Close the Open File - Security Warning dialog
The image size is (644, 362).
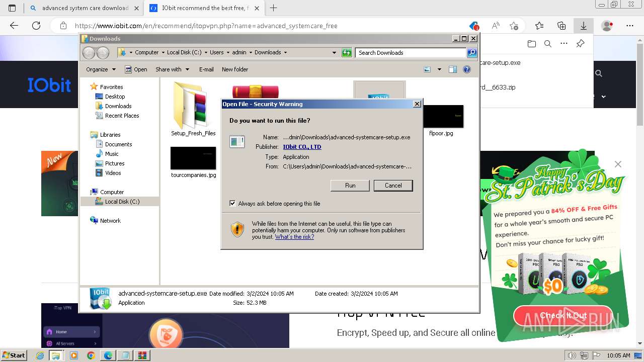point(417,104)
